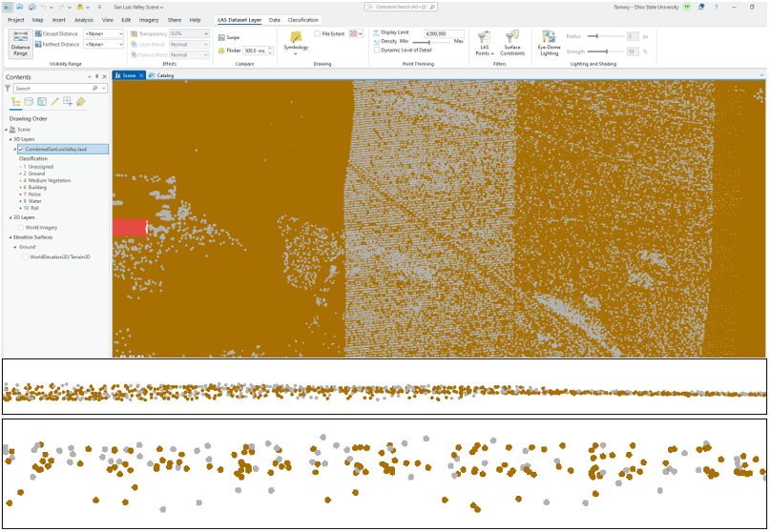The image size is (770, 532).
Task: Collapse the 3D Layers group
Action: click(x=10, y=139)
